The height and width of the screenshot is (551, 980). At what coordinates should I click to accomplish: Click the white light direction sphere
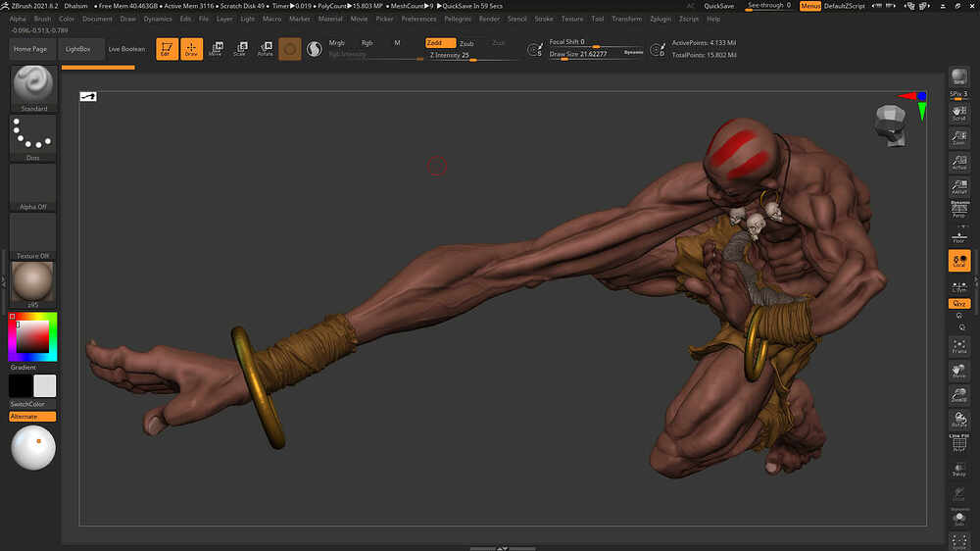click(33, 448)
